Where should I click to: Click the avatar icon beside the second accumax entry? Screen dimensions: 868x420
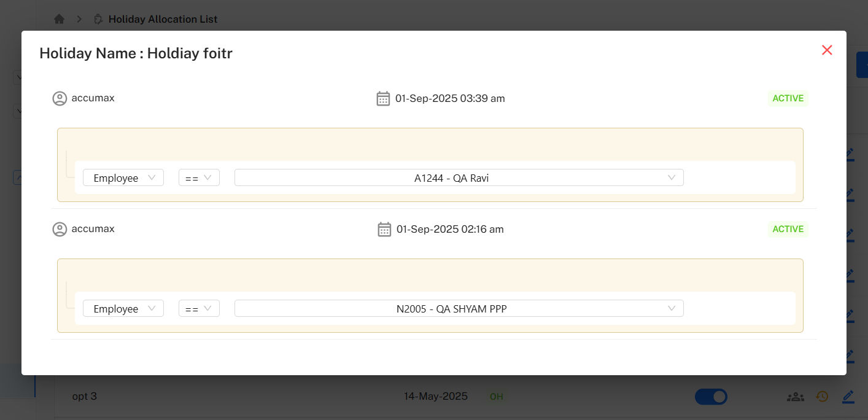[60, 229]
